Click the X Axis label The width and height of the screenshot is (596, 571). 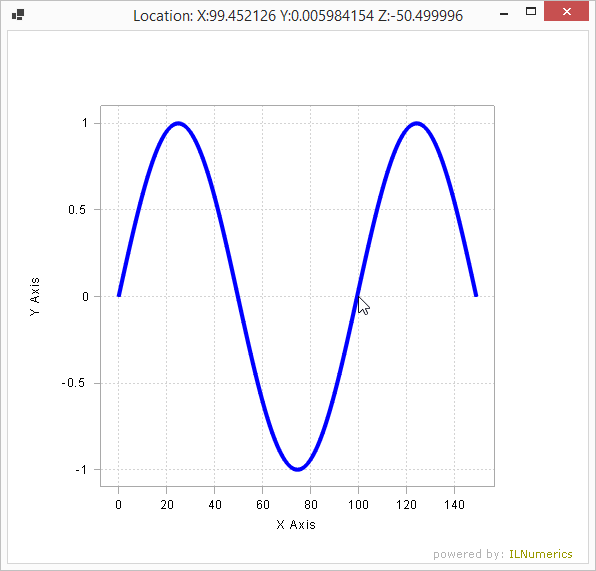296,525
